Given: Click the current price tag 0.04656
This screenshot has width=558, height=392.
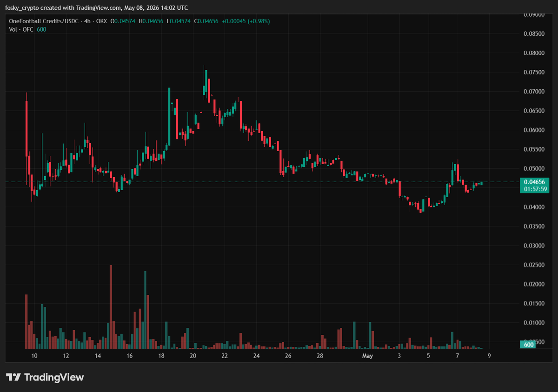Looking at the screenshot, I should tap(534, 182).
